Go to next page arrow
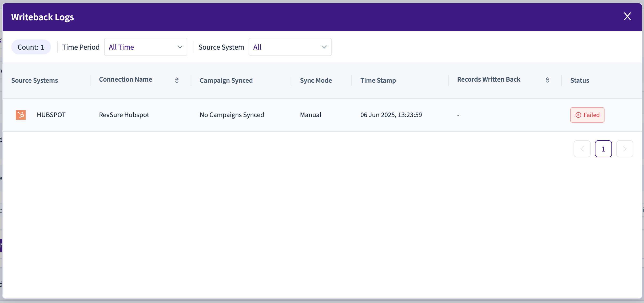Screen dimensions: 644x303 coord(625,149)
